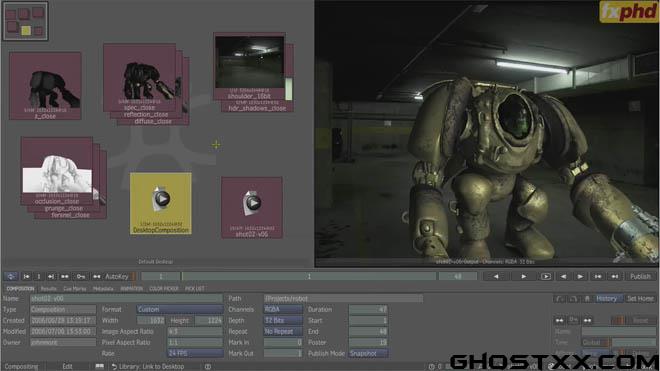Screen dimensions: 660x371
Task: Click the Width value field
Action: pos(151,320)
